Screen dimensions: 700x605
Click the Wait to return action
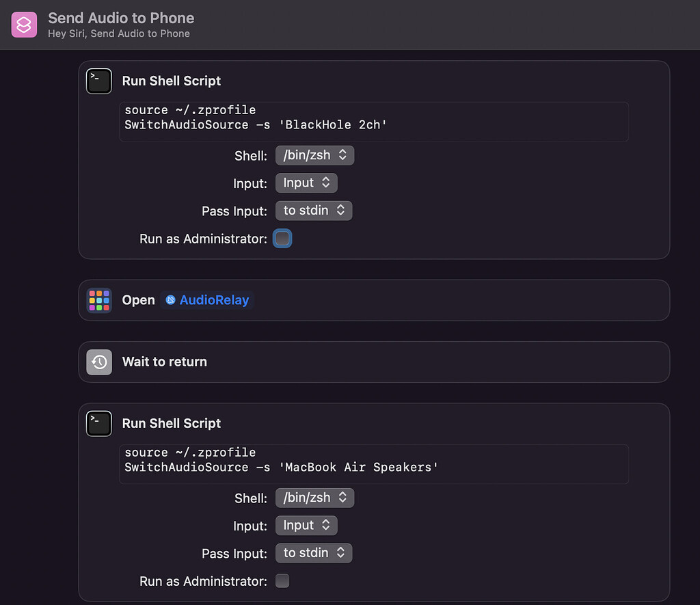coord(164,362)
